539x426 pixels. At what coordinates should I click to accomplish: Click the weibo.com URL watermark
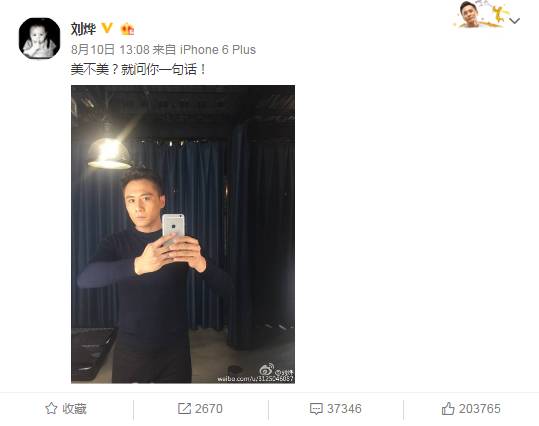[x=255, y=379]
